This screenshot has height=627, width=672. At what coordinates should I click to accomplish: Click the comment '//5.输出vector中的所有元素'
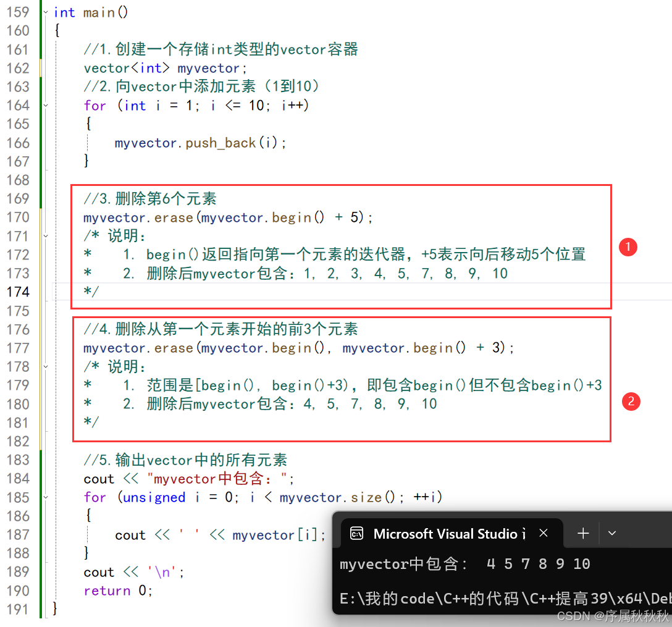185,460
